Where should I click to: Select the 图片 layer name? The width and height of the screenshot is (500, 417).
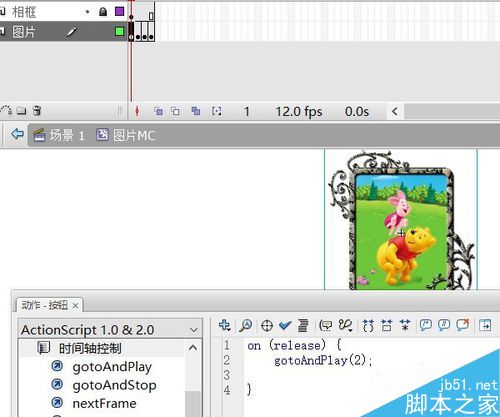(24, 32)
